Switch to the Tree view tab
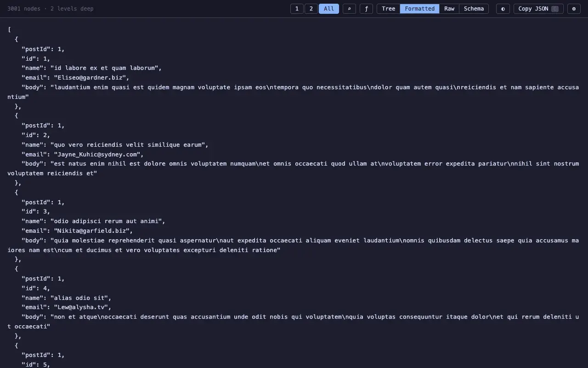Image resolution: width=588 pixels, height=368 pixels. [x=389, y=9]
